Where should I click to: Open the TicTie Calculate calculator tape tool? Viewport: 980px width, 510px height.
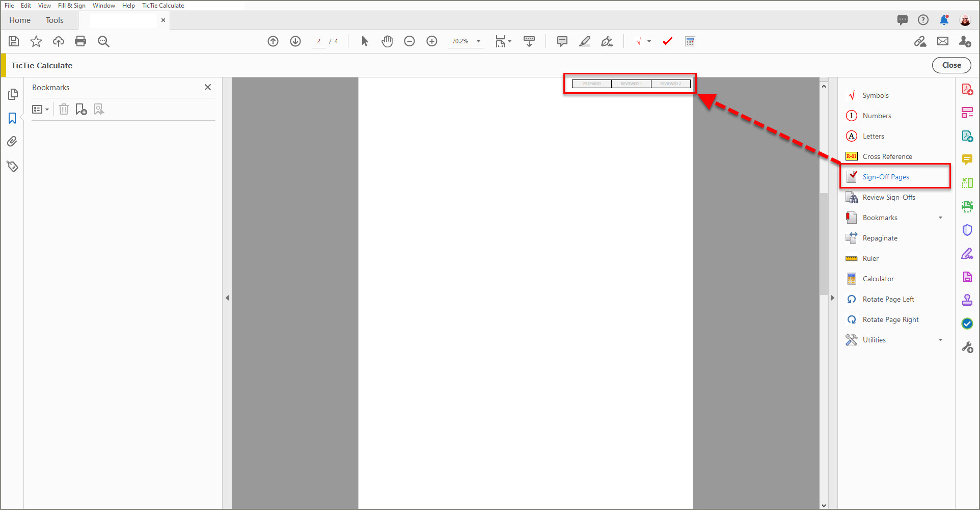coord(690,41)
